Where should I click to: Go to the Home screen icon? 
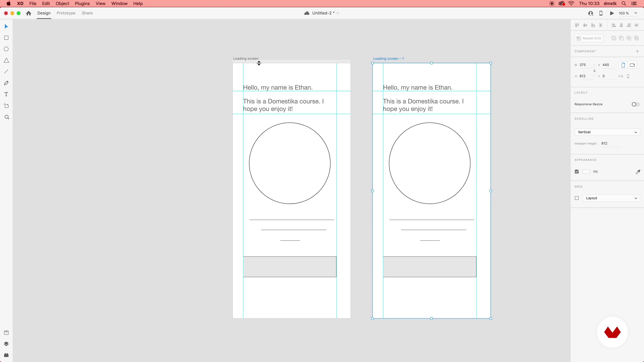click(29, 13)
